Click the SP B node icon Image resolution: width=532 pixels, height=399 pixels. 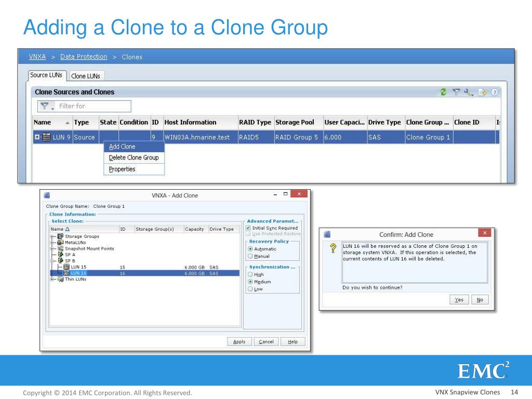(x=60, y=261)
